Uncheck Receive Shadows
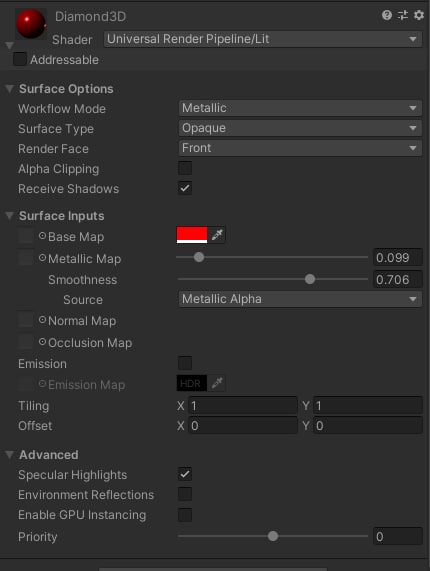Screen dimensions: 430x571 [185, 188]
